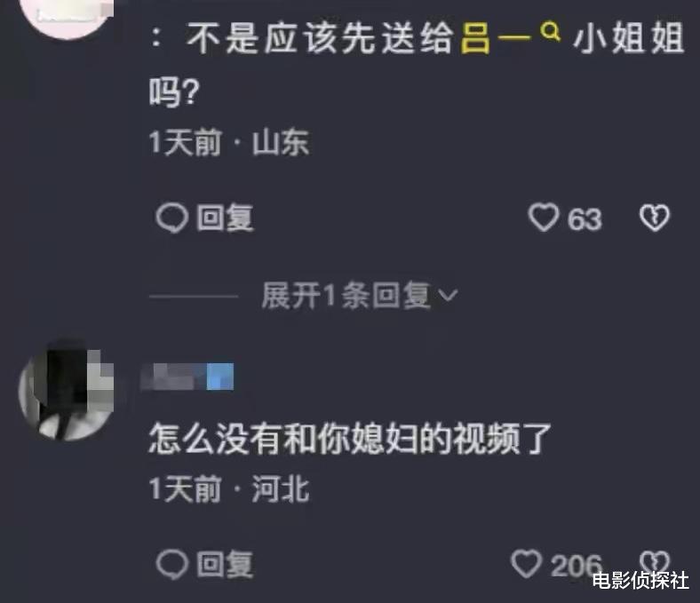Like the Hebei comment with 206 likes
The width and height of the screenshot is (700, 603).
point(527,564)
